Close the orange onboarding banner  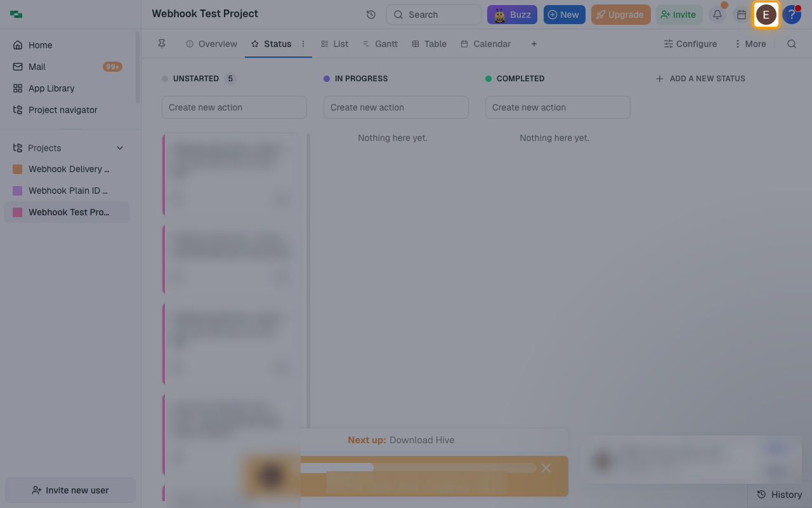546,468
